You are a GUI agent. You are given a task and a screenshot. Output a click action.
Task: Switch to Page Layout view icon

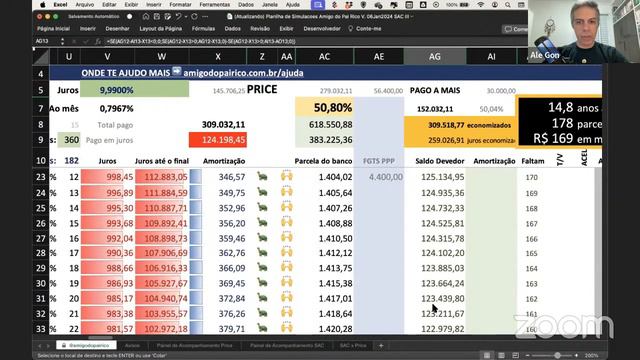coord(501,356)
